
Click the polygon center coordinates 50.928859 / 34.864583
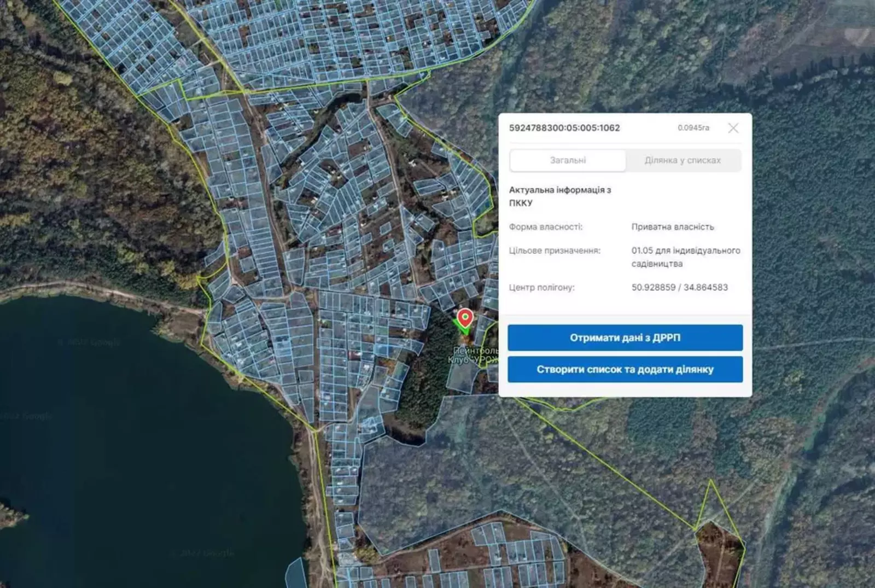coord(679,287)
